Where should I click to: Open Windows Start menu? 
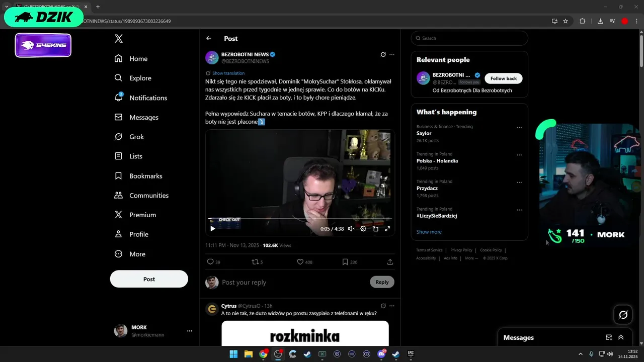tap(233, 354)
